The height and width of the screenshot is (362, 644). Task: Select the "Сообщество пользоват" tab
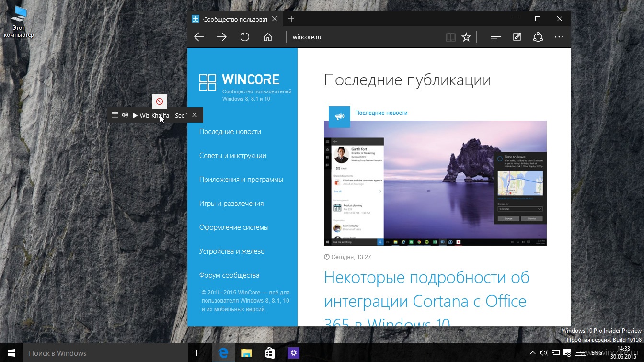(x=235, y=19)
